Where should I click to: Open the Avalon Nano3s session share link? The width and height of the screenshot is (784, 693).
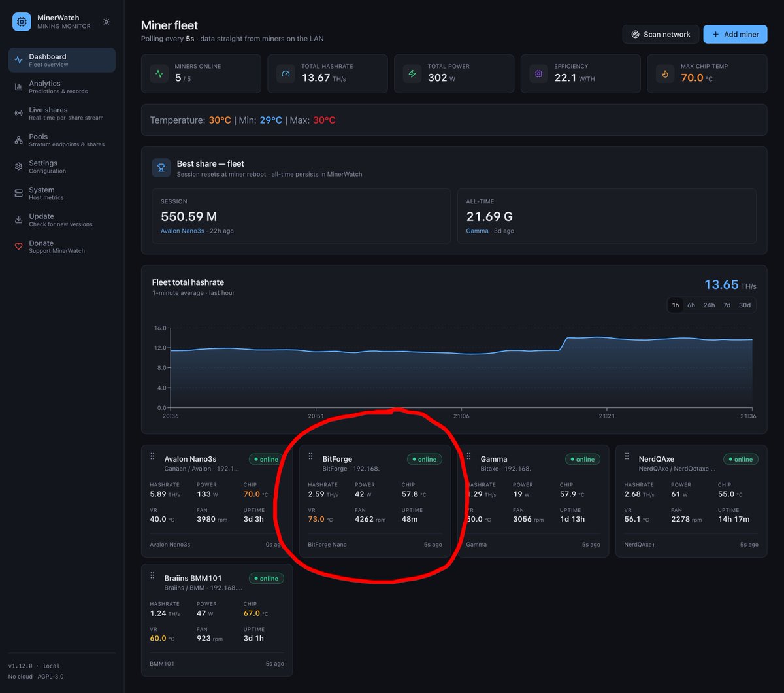coord(184,231)
